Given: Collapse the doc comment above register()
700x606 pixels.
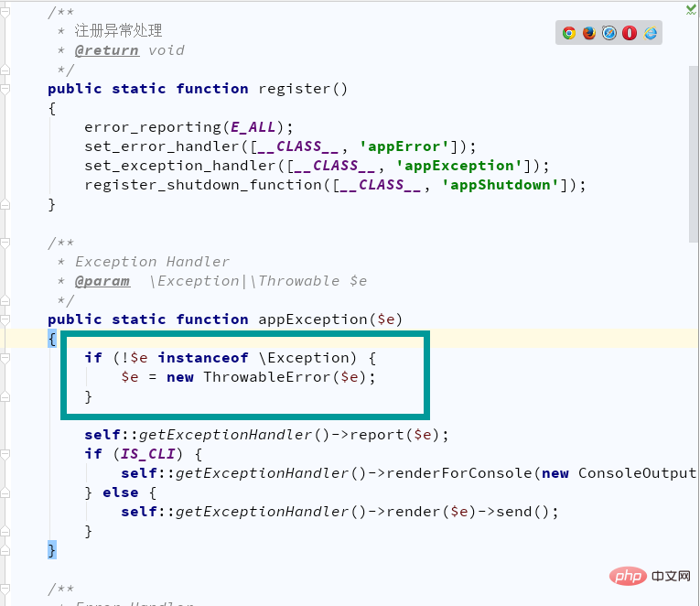Looking at the screenshot, I should coord(5,12).
